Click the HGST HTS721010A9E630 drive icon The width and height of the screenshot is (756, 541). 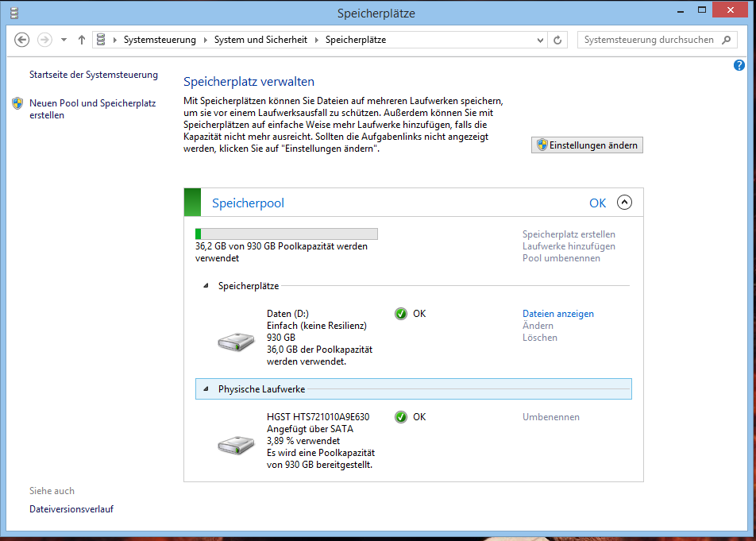click(x=236, y=445)
